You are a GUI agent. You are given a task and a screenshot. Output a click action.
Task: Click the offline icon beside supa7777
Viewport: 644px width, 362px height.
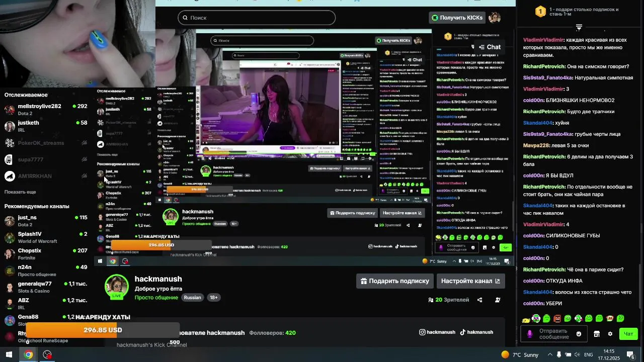click(84, 159)
